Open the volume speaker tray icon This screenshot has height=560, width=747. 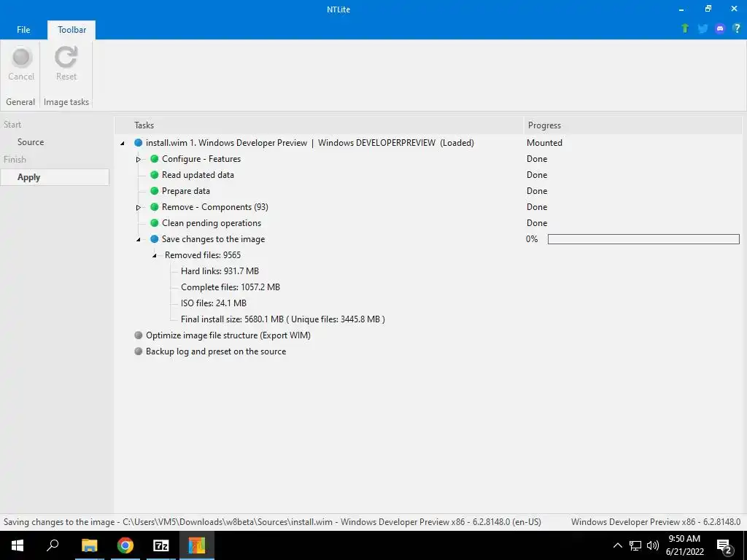653,545
